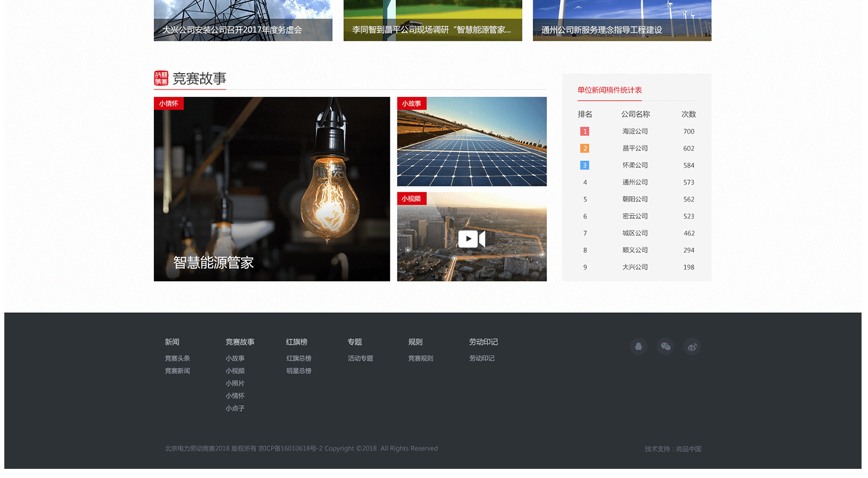Image resolution: width=868 pixels, height=478 pixels.
Task: Click the 竞赛故事 section heading
Action: (199, 79)
